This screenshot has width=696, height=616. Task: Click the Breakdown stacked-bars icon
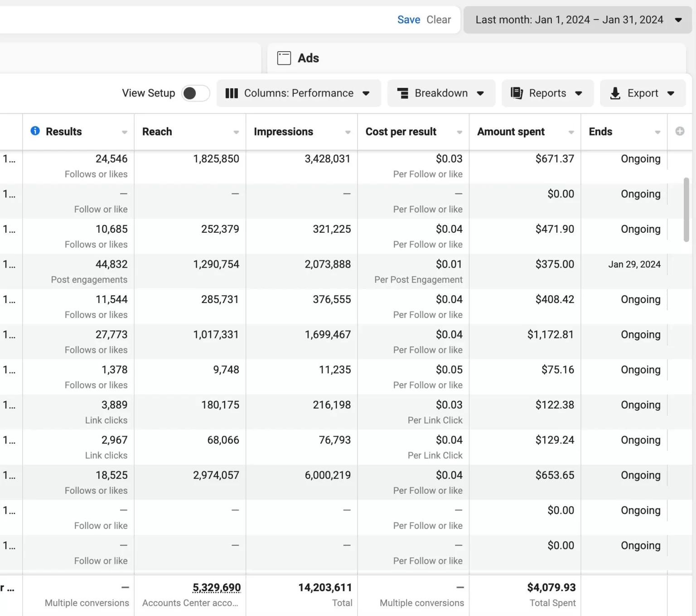pyautogui.click(x=402, y=93)
